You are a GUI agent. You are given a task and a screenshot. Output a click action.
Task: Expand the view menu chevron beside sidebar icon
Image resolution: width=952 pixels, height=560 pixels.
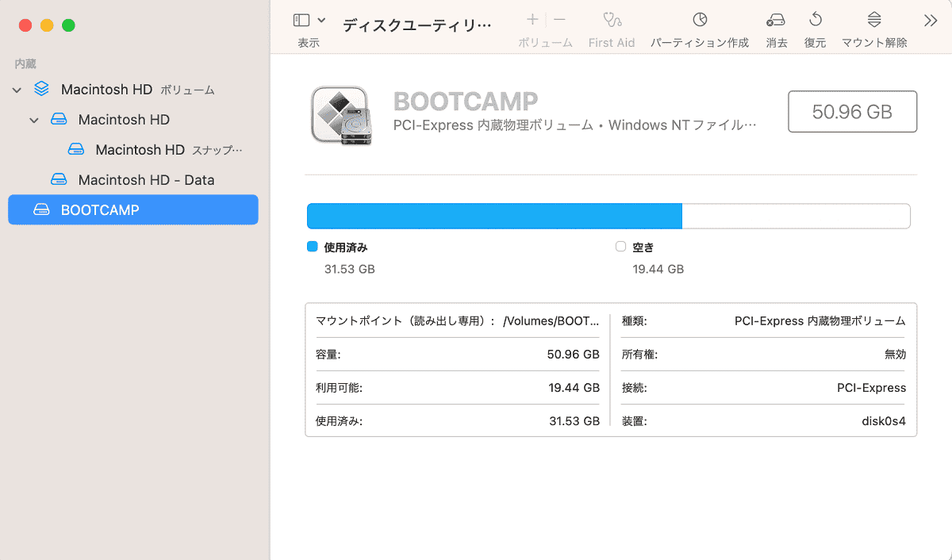click(x=321, y=21)
